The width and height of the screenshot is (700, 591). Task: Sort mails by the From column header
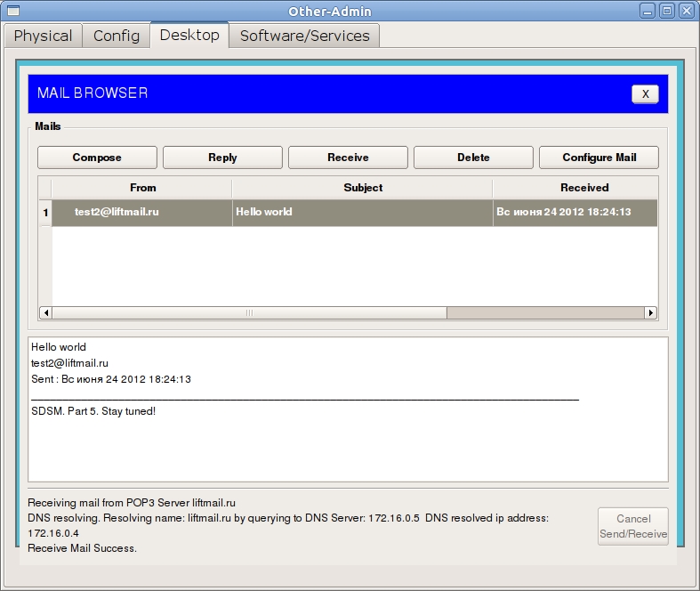142,188
